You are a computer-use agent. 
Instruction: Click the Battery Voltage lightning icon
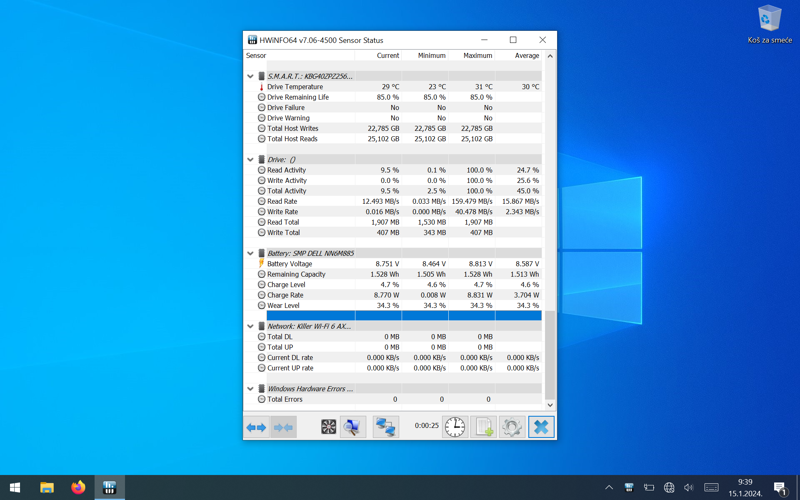[x=262, y=263]
